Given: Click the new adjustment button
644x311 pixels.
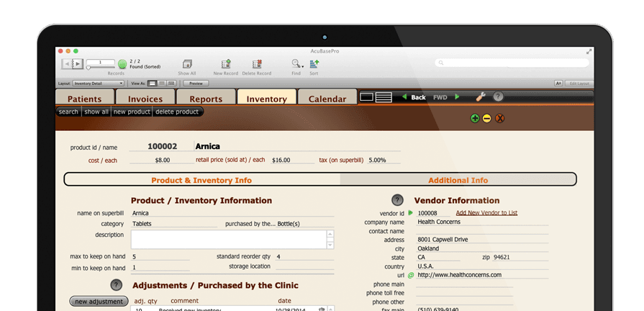Looking at the screenshot, I should pos(99,302).
